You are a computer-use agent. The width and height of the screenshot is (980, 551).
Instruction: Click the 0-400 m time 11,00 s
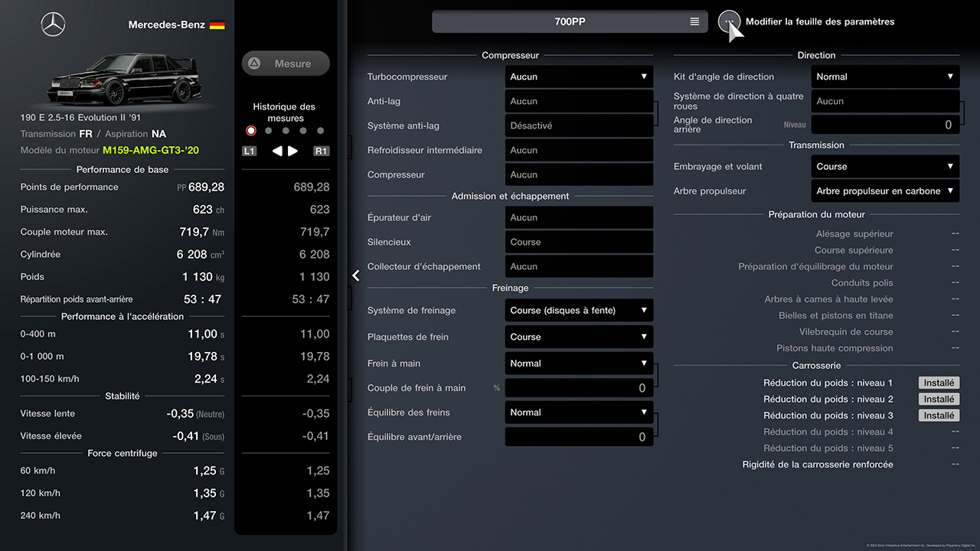(206, 334)
